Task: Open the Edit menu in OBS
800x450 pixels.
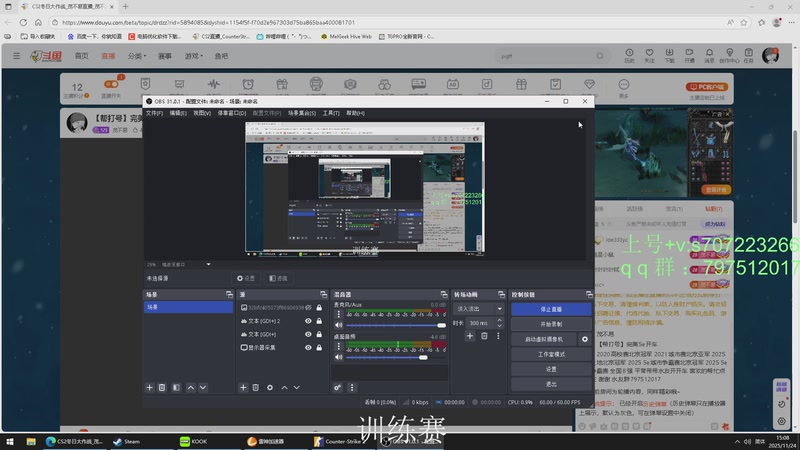Action: (x=178, y=113)
